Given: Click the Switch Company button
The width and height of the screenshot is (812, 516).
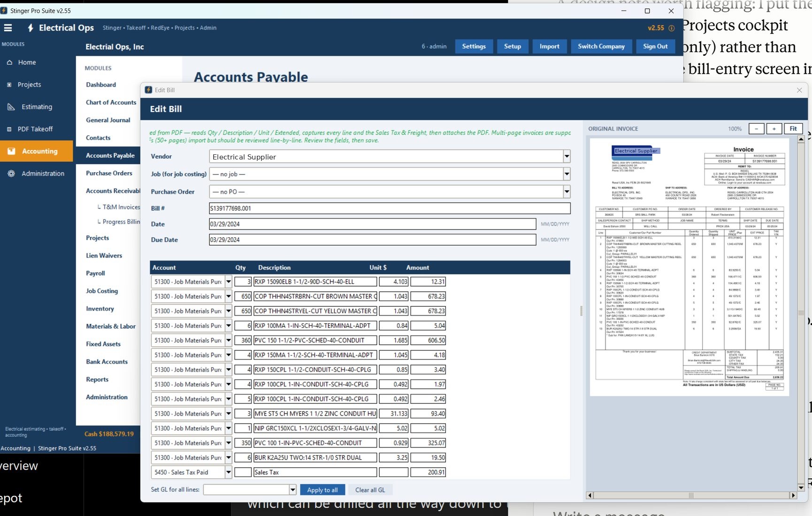Looking at the screenshot, I should point(601,46).
